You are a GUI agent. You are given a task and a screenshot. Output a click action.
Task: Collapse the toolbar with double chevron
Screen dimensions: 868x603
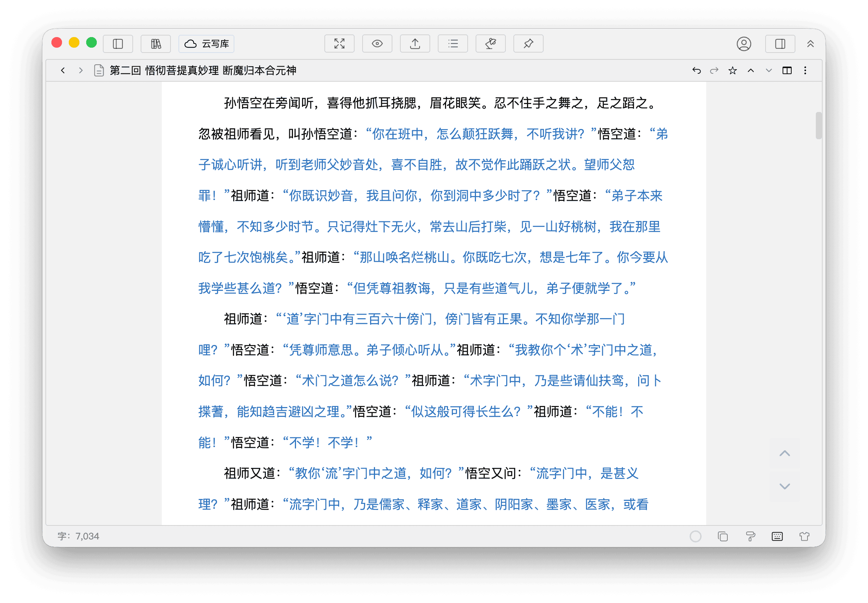point(811,44)
